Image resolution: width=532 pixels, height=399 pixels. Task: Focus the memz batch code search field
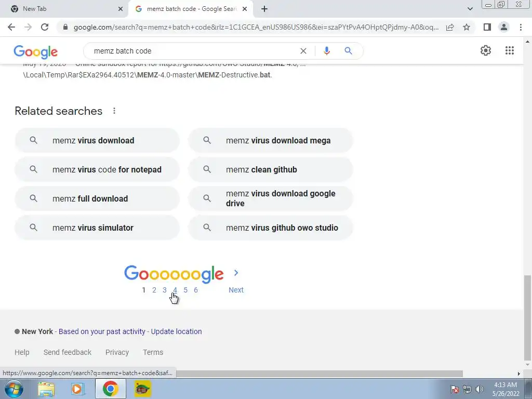point(193,51)
